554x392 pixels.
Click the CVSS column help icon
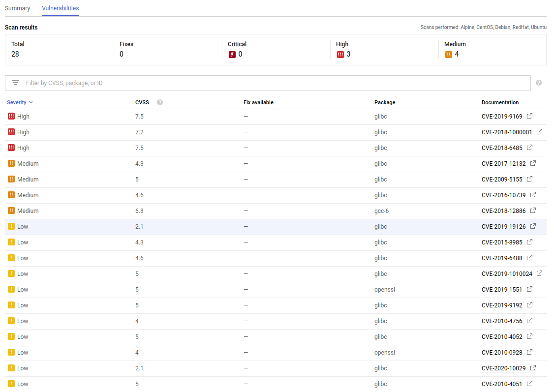pyautogui.click(x=159, y=102)
